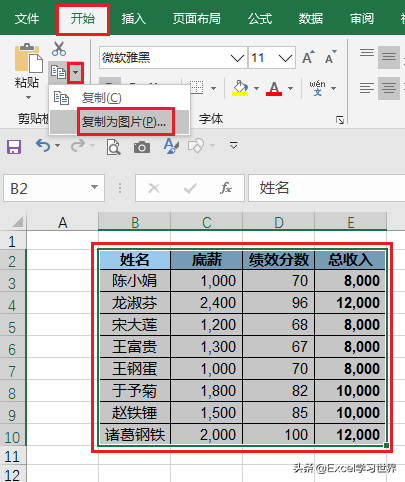405x482 pixels.
Task: Click cell with value 2,400
Action: pos(207,303)
